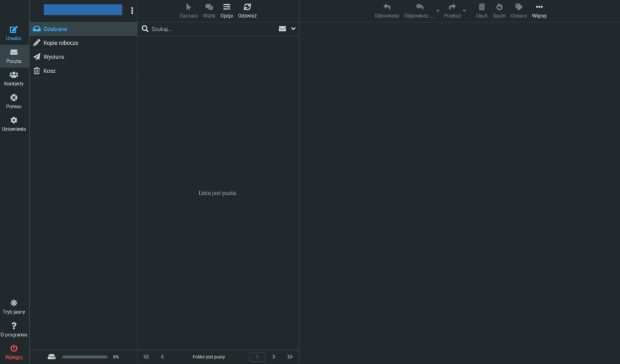Open the Wysłane folder

coord(54,57)
